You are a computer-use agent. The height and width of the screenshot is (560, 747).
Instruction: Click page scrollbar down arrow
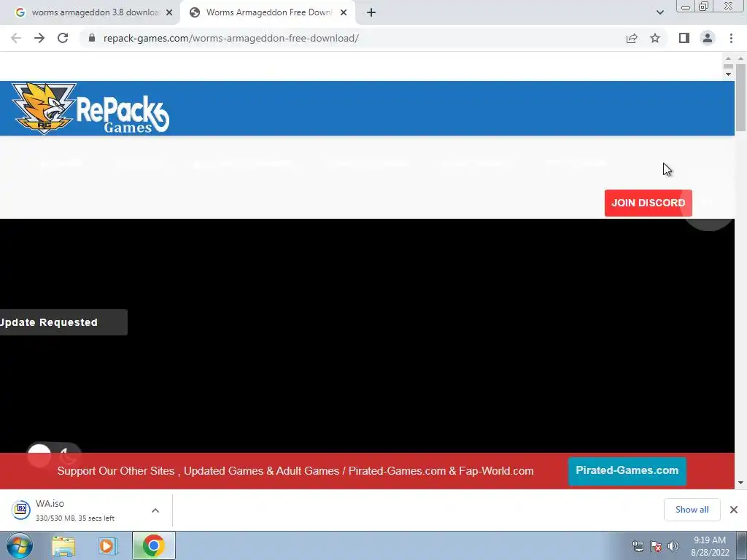pyautogui.click(x=740, y=483)
